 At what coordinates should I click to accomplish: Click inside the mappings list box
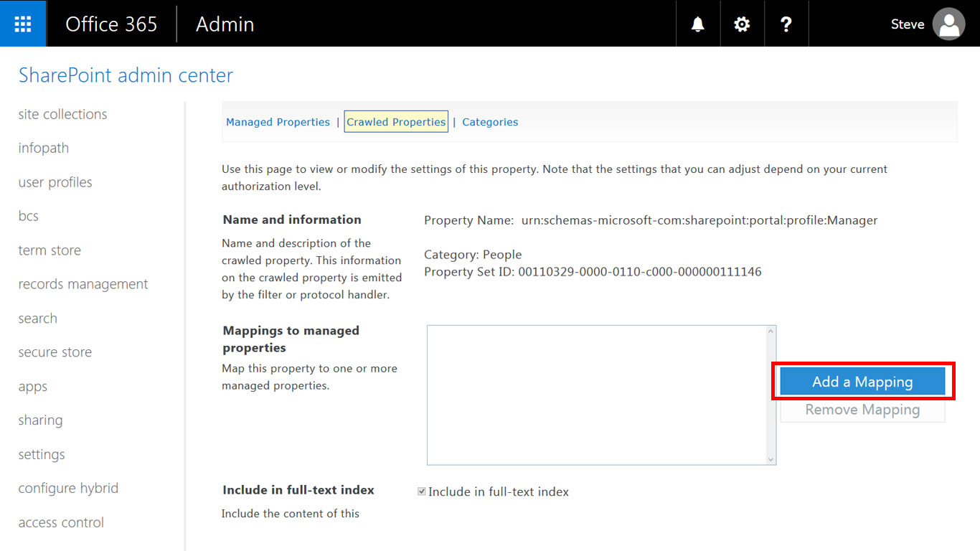click(x=595, y=395)
